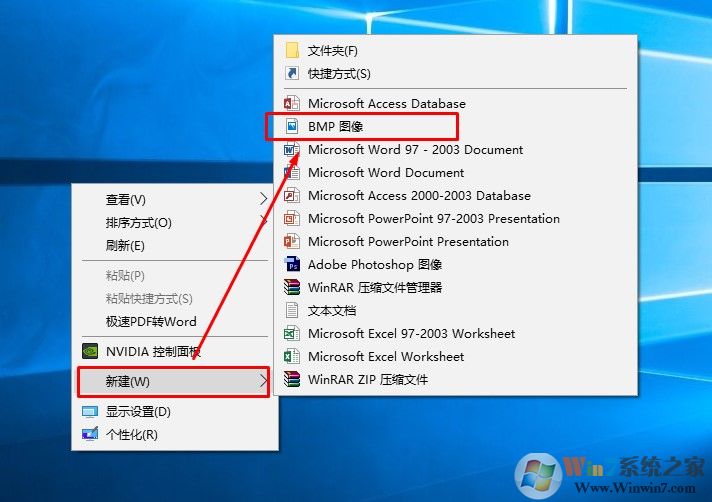Choose WinRAR ZIP 压缩文件 entry
The image size is (712, 502).
455,379
